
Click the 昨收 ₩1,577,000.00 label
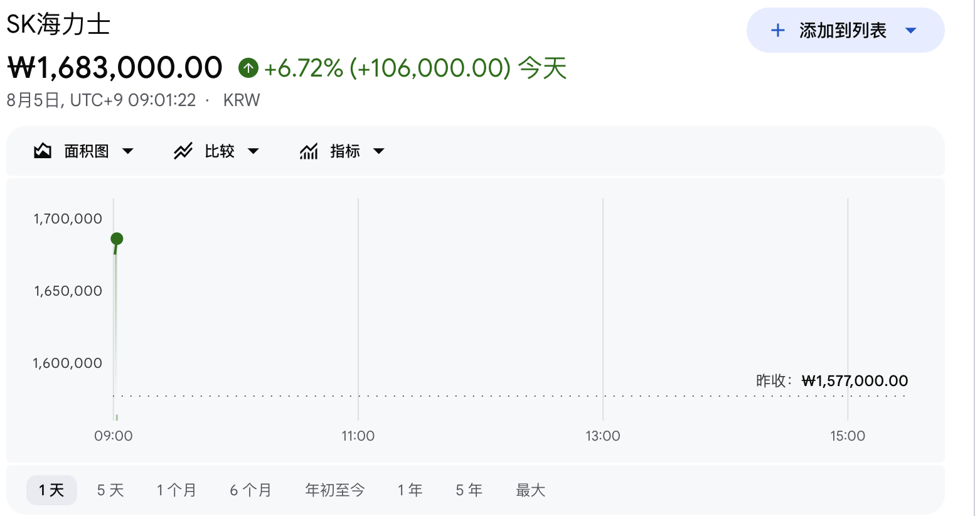[832, 381]
